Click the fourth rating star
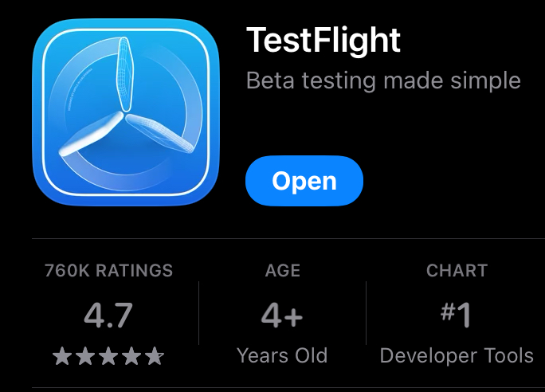This screenshot has width=545, height=392. tap(131, 356)
